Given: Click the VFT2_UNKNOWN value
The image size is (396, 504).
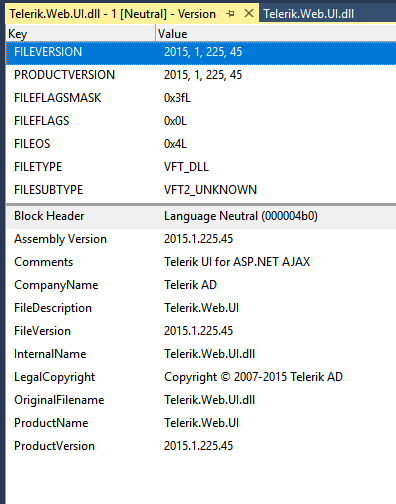Looking at the screenshot, I should coord(210,190).
